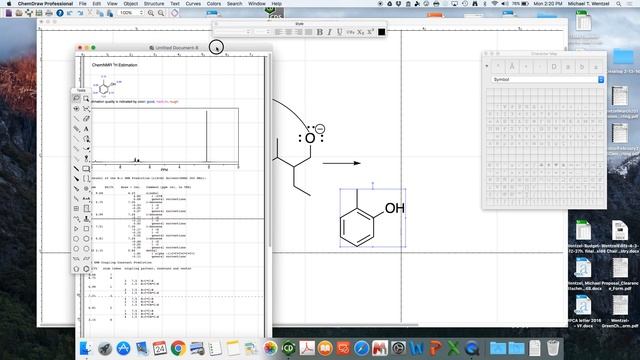
Task: Open Spotlight search in the menu bar
Action: [619, 3]
